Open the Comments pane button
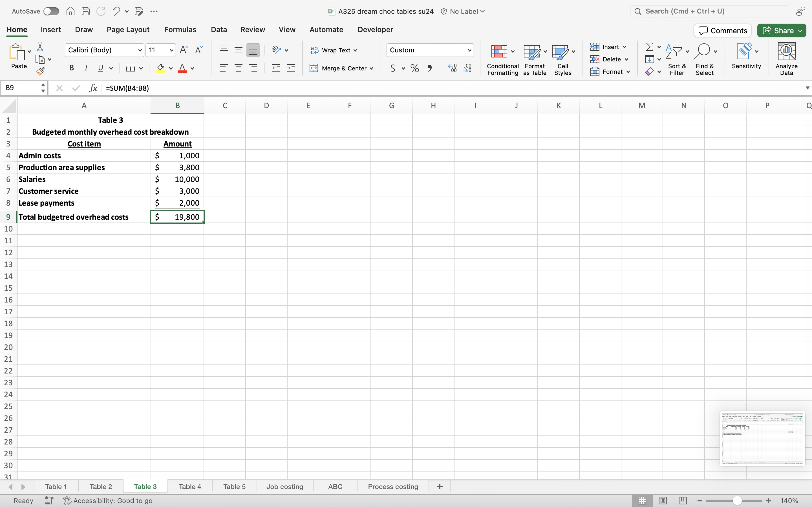The height and width of the screenshot is (507, 812). [722, 30]
